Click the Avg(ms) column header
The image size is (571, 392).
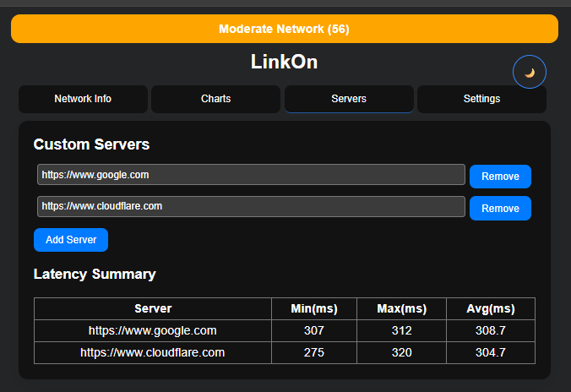pos(491,308)
